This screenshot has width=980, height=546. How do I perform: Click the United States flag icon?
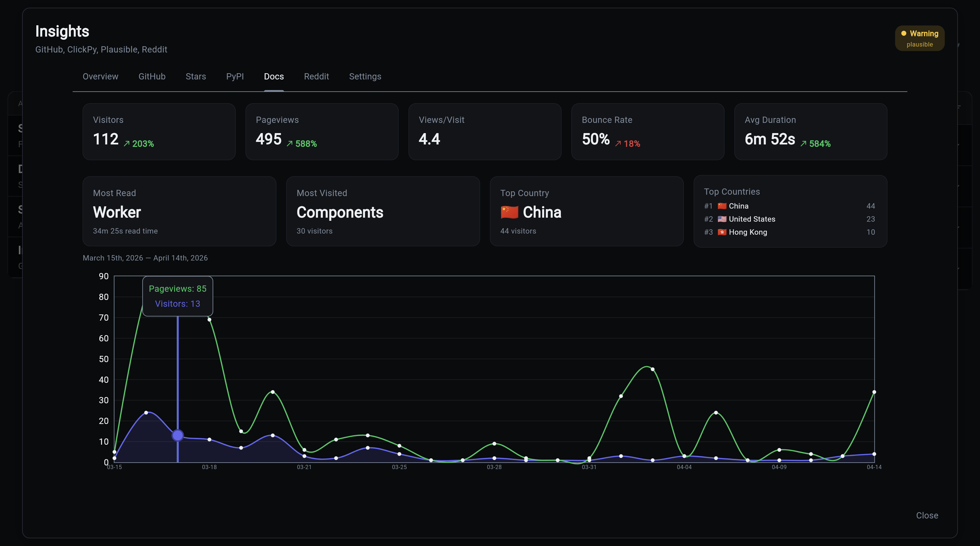(x=722, y=219)
